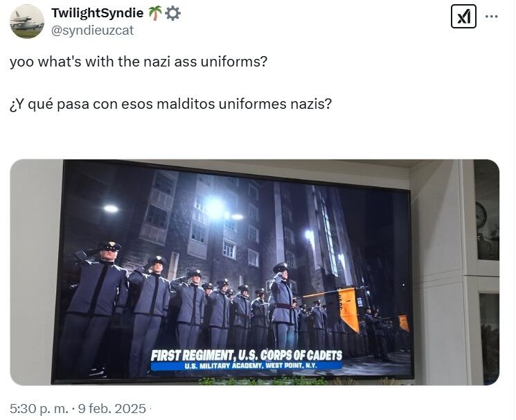The height and width of the screenshot is (420, 516).
Task: Open the three-dot more options menu
Action: click(491, 16)
